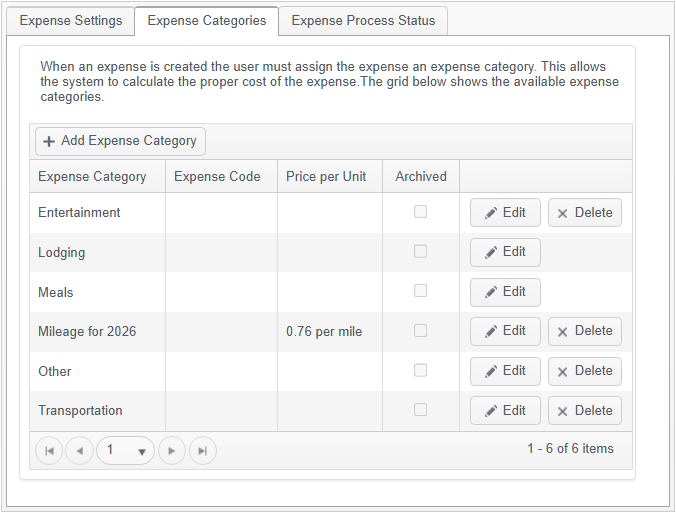Click Add Expense Category button

[x=120, y=141]
